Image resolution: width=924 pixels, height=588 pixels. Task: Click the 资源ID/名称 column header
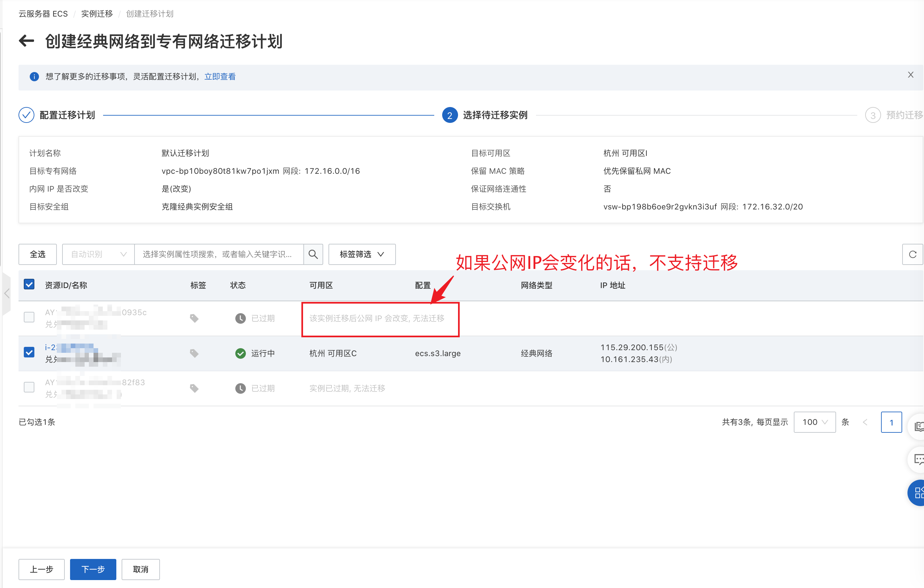(66, 285)
